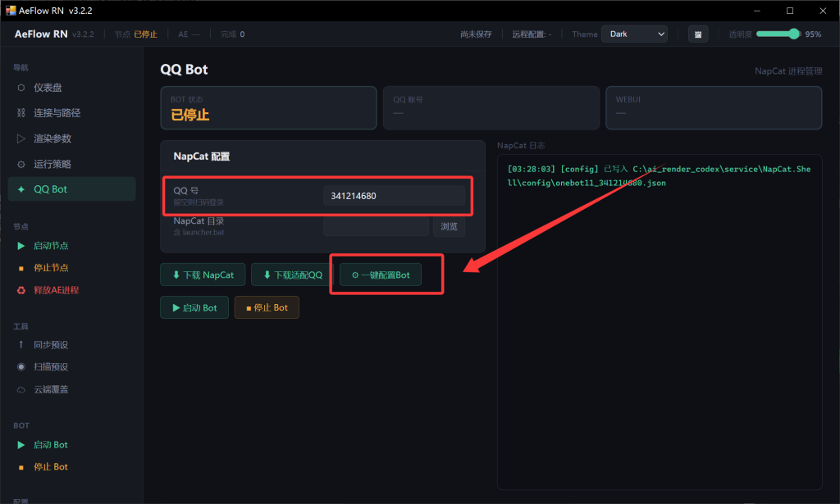Click the 云端覆盖 cloud icon
The image size is (840, 504).
pos(21,389)
